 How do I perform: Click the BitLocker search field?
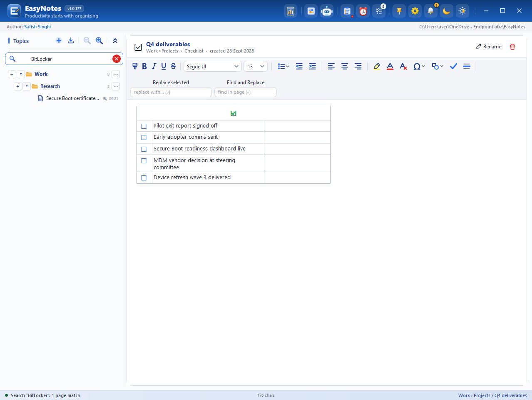(x=64, y=59)
